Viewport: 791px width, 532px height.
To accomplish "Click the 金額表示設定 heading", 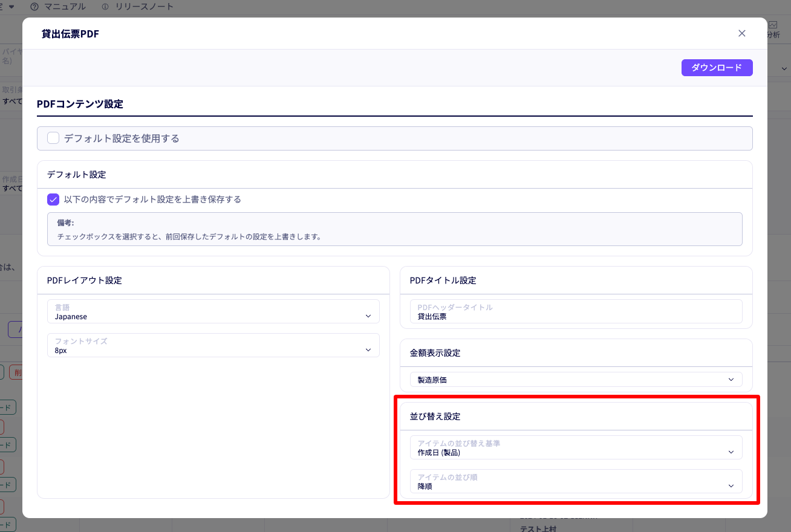I will pyautogui.click(x=435, y=353).
